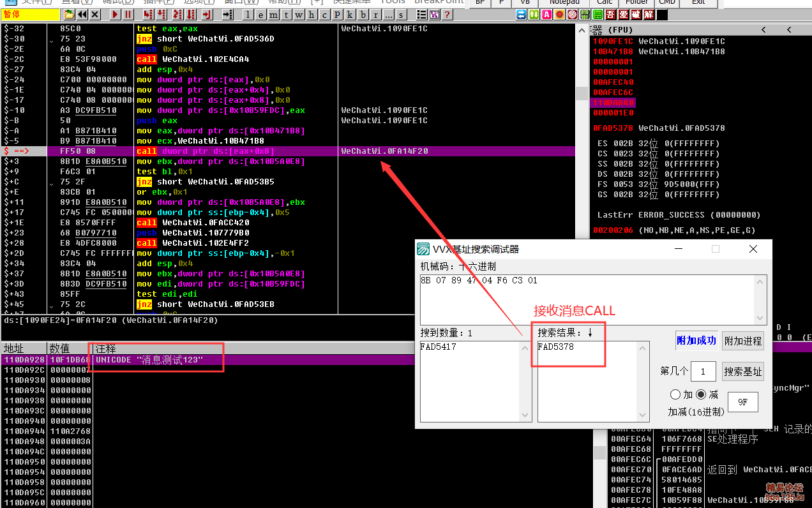Click the green up-down arrows plugin icon
This screenshot has width=812, height=508.
[x=534, y=14]
